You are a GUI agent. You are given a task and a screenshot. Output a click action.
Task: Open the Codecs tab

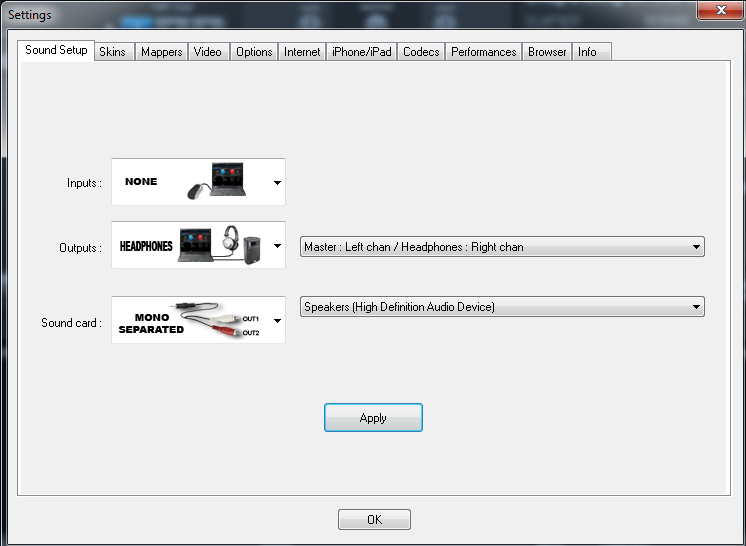421,52
